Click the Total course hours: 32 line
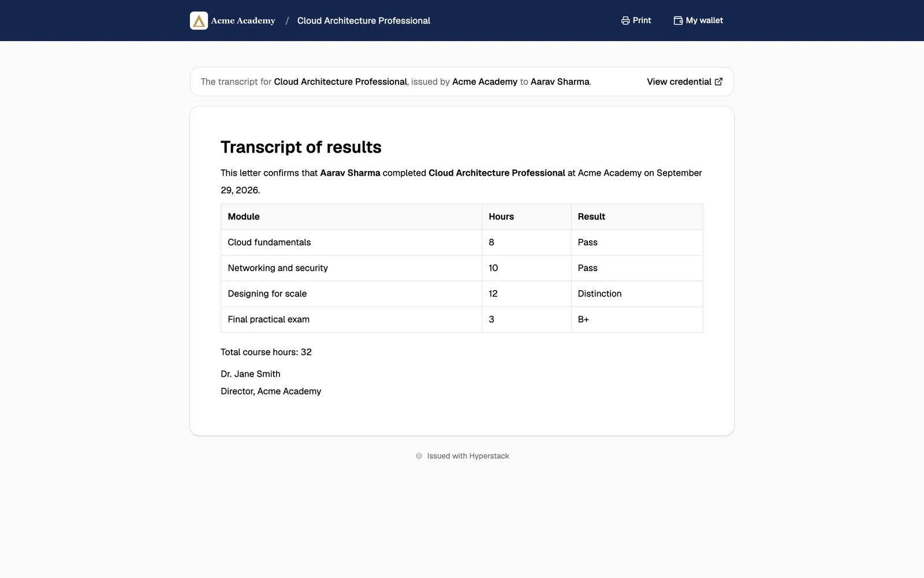Viewport: 924px width, 578px height. (266, 352)
